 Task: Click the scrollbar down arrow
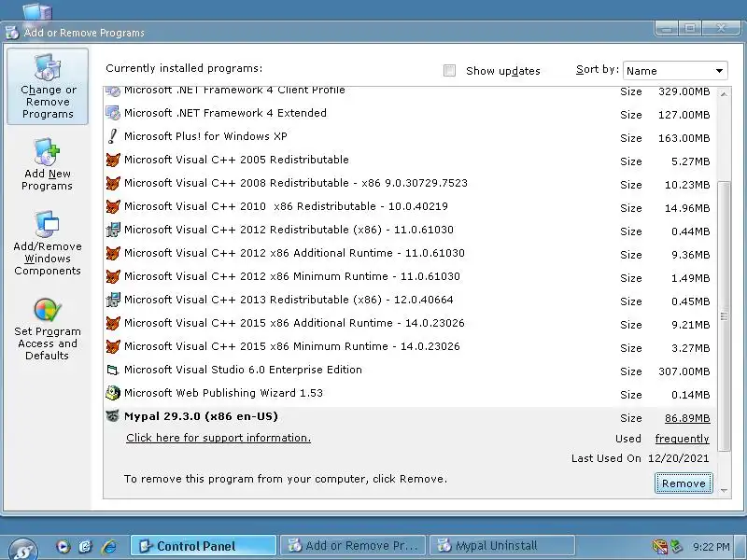coord(724,491)
